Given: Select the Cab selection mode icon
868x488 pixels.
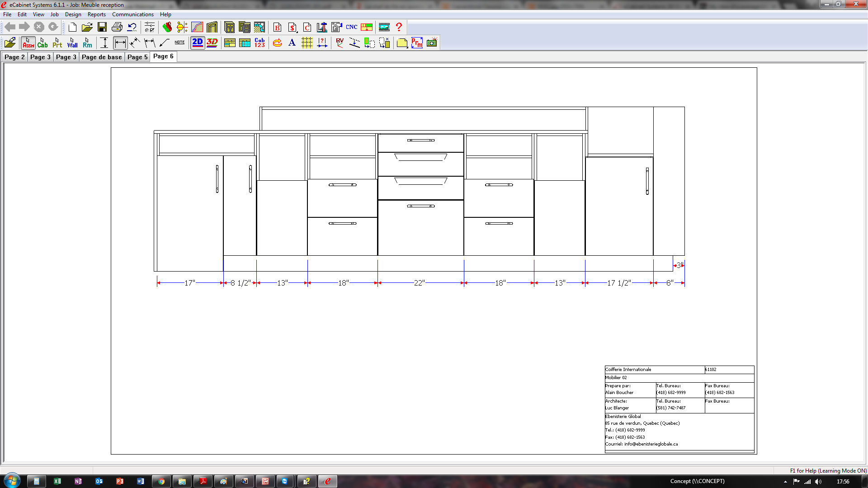Looking at the screenshot, I should 42,43.
